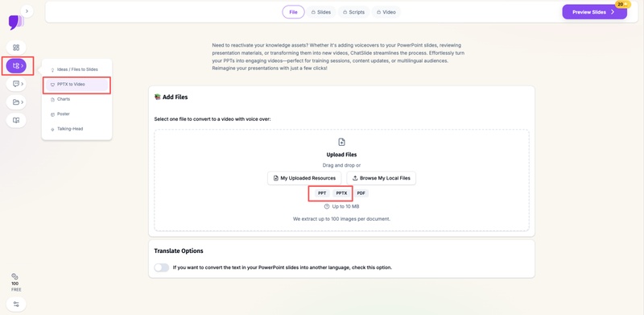Switch to the Slides step tab
Image resolution: width=644 pixels, height=315 pixels.
tap(321, 12)
